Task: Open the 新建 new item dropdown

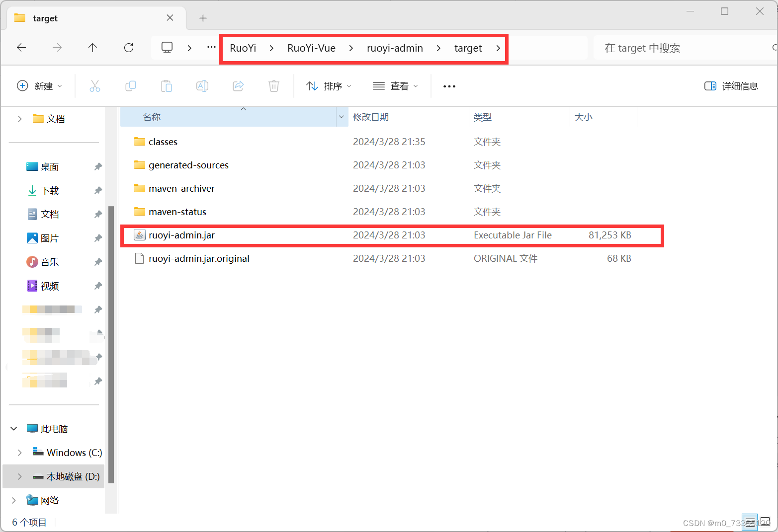Action: coord(40,85)
